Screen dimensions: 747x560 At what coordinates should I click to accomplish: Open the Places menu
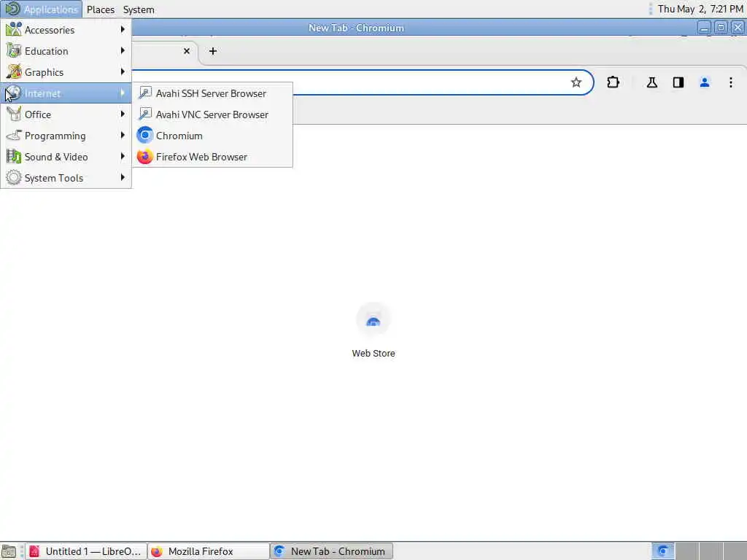[101, 9]
